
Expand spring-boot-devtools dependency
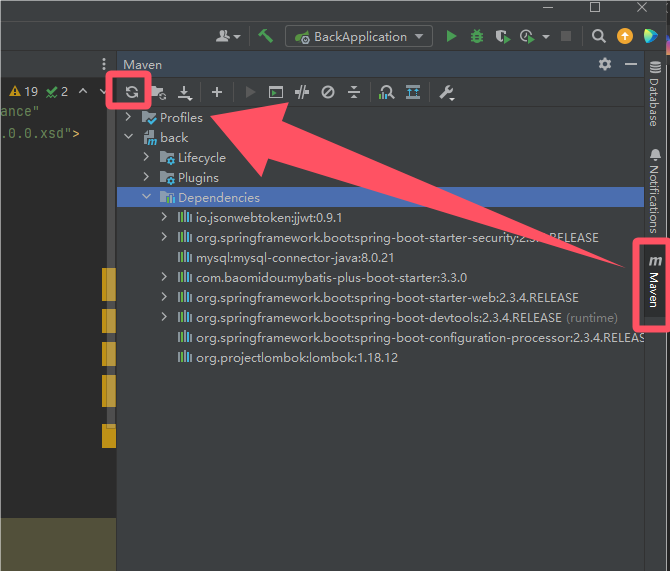(164, 317)
